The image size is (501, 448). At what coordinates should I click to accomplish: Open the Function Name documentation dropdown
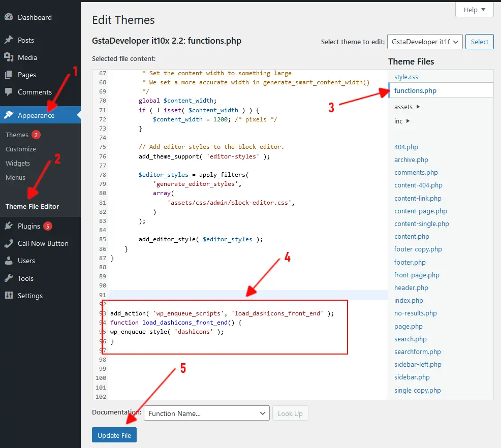(207, 413)
